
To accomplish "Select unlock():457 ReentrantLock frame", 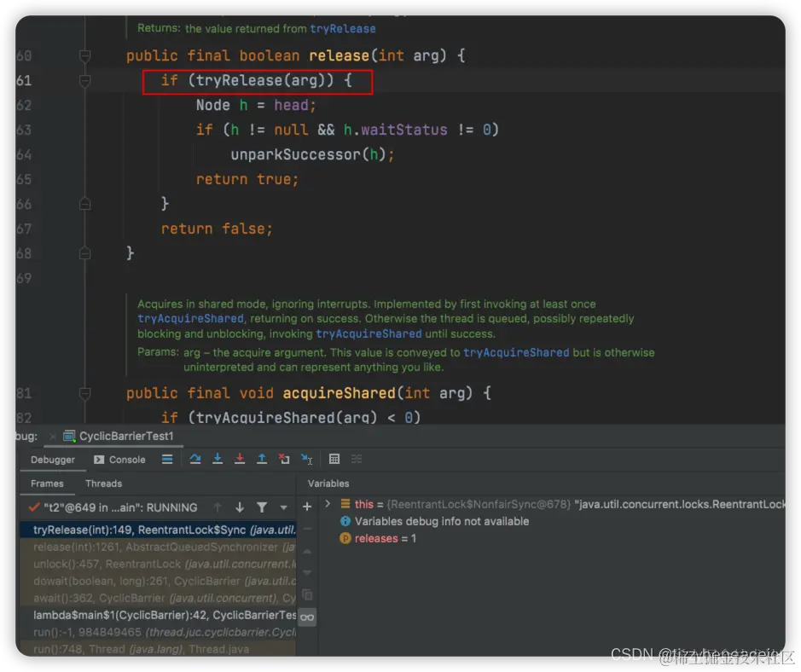I will [x=158, y=564].
